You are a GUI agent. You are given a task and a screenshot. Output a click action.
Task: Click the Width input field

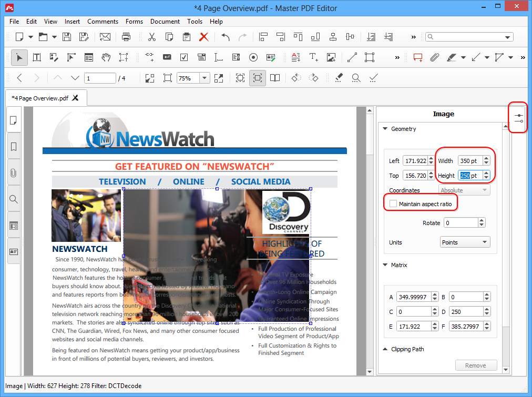470,160
